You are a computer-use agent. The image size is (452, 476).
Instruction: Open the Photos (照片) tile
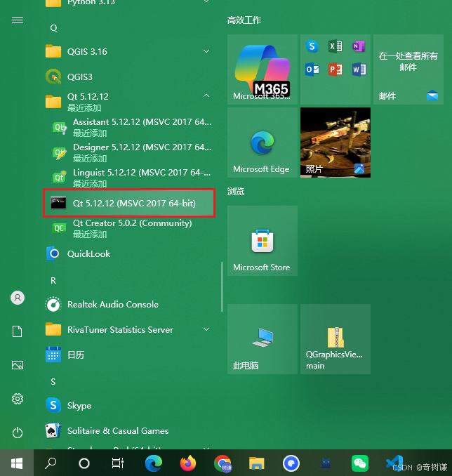click(335, 143)
